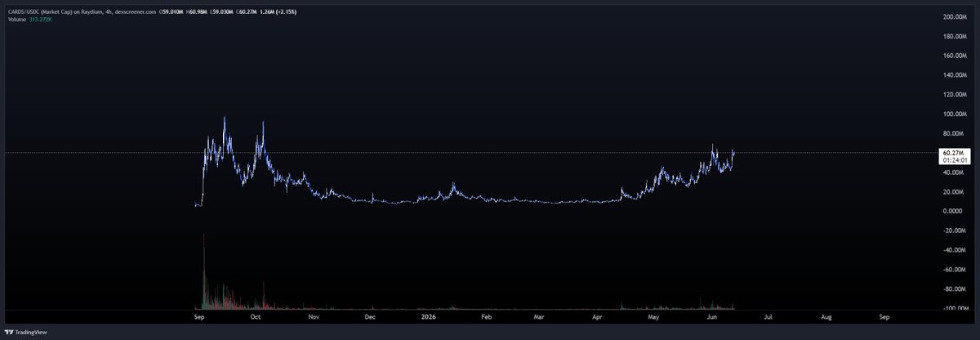Image resolution: width=980 pixels, height=340 pixels.
Task: Click the 80.00M price axis label
Action: [x=955, y=133]
